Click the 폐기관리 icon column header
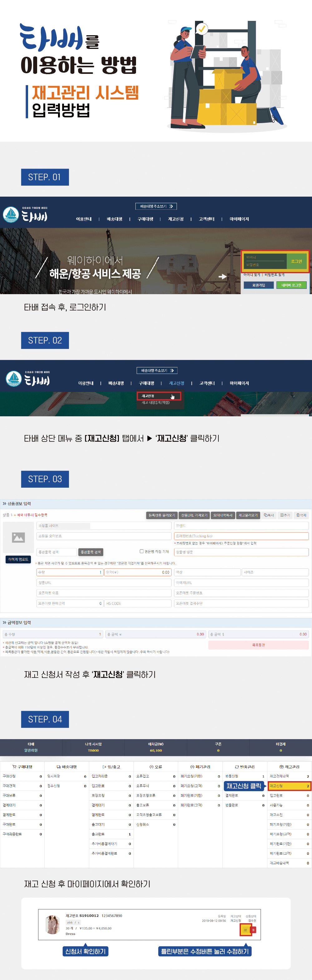This screenshot has height=980, width=312. click(200, 767)
